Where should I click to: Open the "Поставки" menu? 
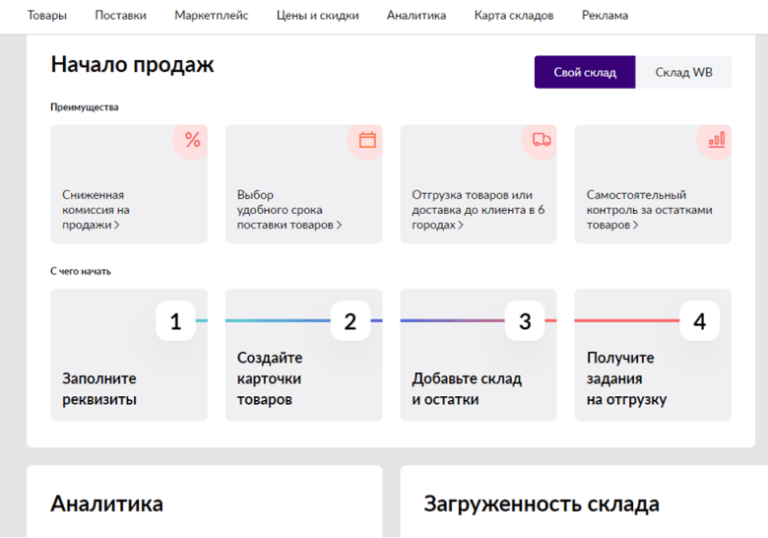pyautogui.click(x=120, y=16)
